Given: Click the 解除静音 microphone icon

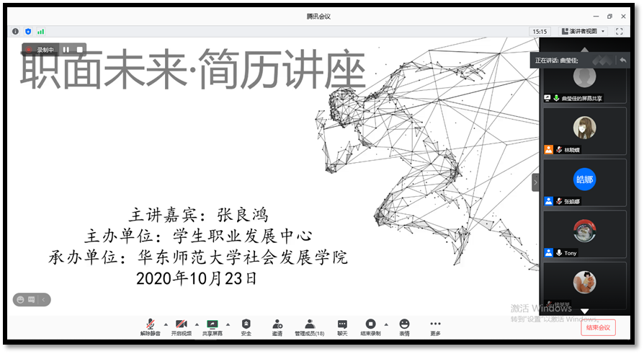Looking at the screenshot, I should (151, 324).
